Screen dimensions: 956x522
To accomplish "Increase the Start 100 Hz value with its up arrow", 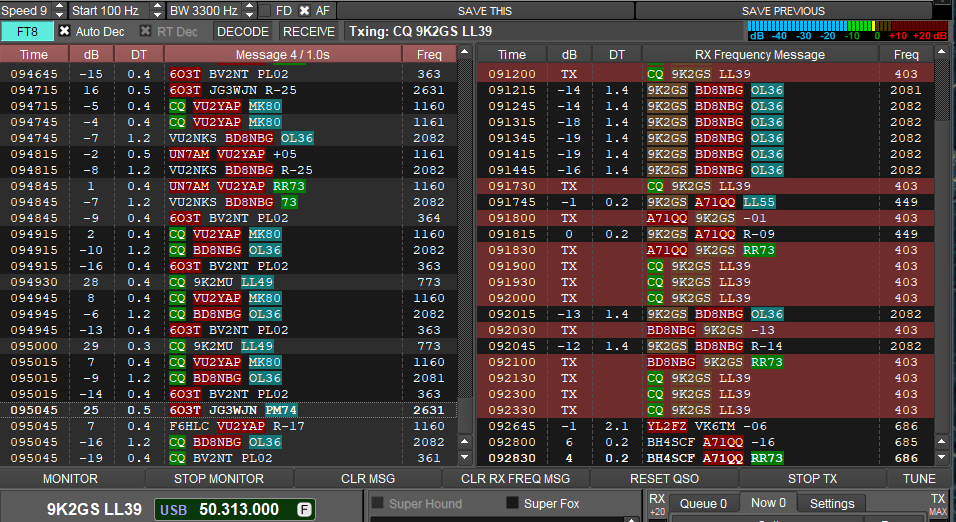I will (x=157, y=6).
